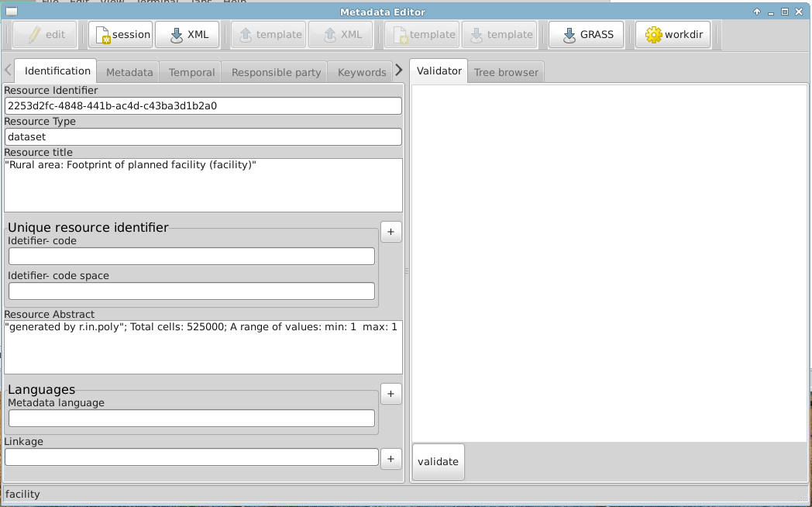Select the Validator tab
This screenshot has width=812, height=507.
pos(439,71)
